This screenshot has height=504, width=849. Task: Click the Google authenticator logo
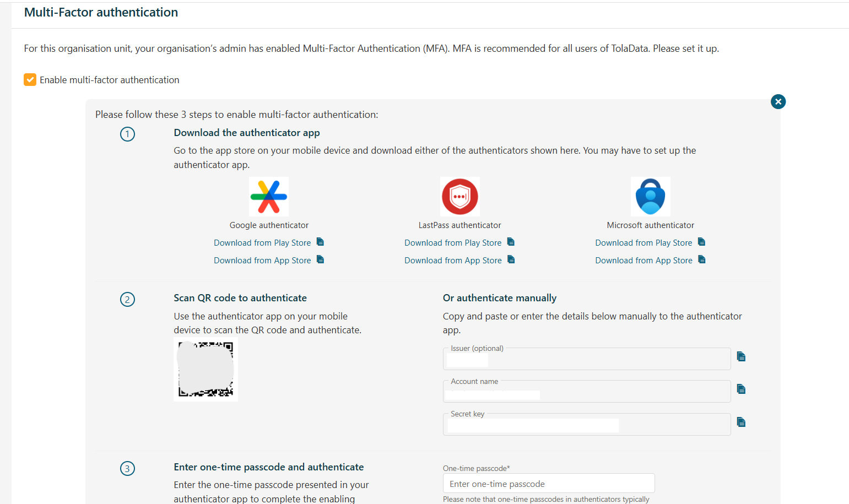click(x=269, y=197)
